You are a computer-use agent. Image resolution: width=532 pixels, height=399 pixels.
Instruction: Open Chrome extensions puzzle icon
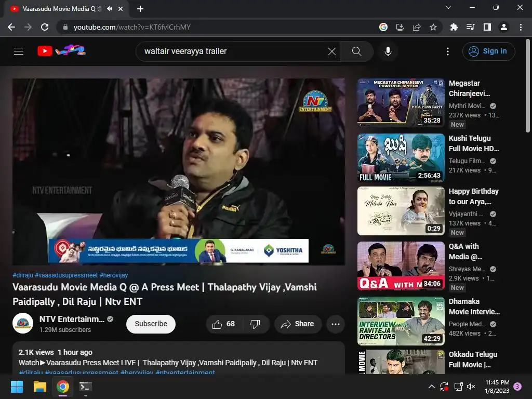click(x=454, y=27)
